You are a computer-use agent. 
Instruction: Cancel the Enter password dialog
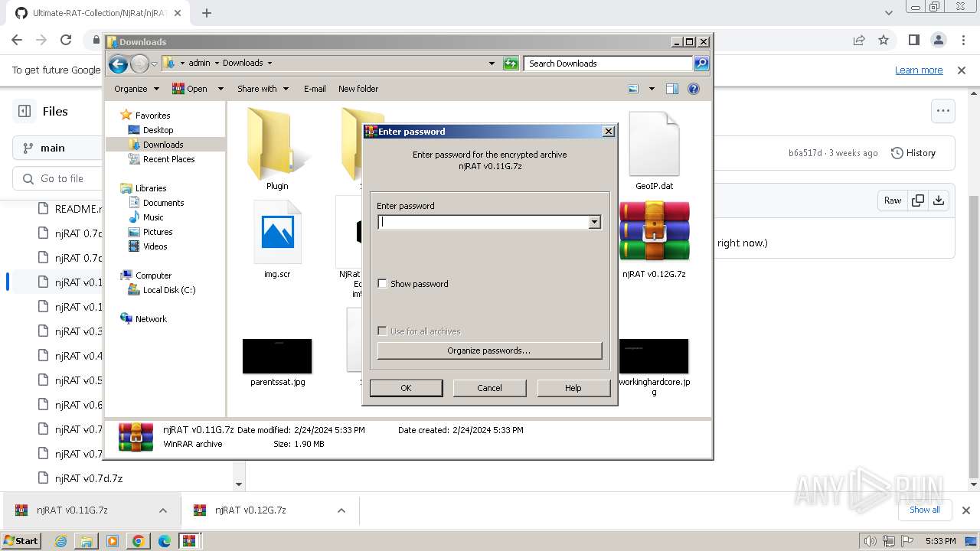coord(489,388)
